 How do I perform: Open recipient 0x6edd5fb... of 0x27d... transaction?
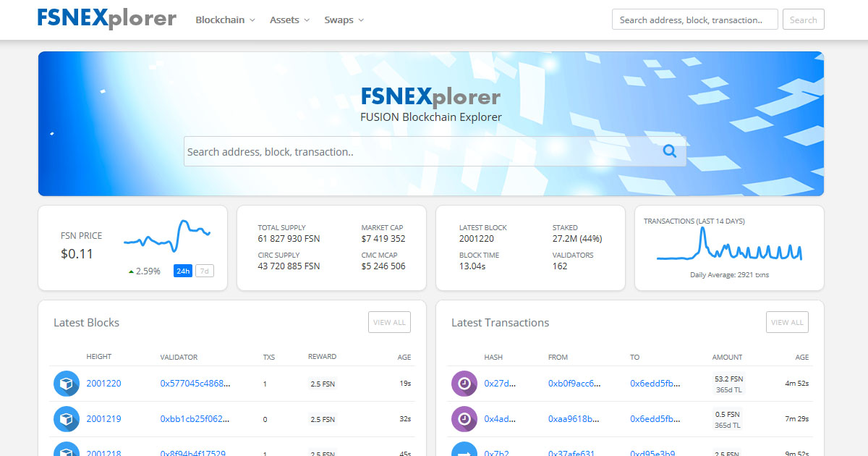[x=655, y=384]
